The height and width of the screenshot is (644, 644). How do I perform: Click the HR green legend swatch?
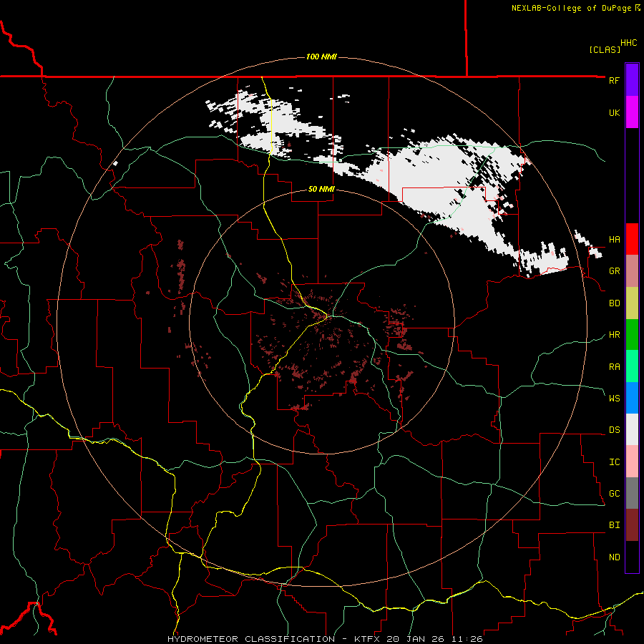[632, 335]
